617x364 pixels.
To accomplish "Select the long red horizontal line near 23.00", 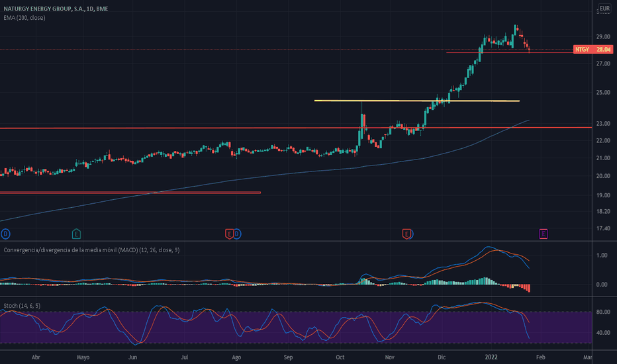I will pyautogui.click(x=296, y=128).
